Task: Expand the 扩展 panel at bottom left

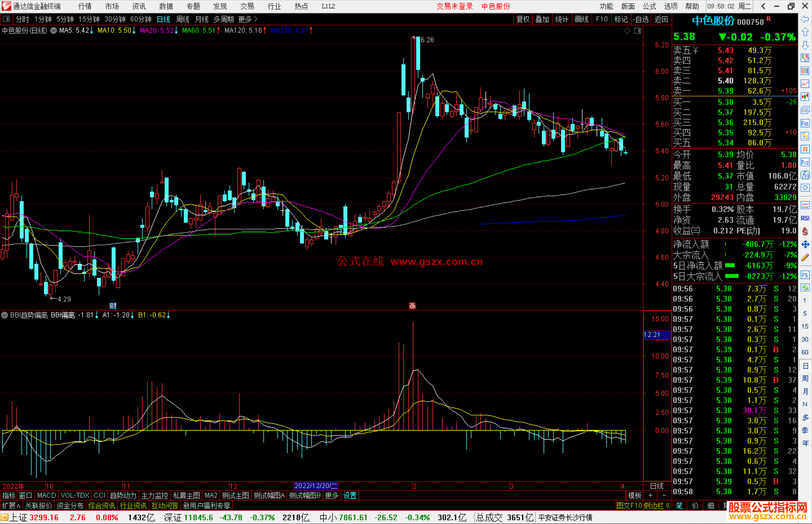Action: click(x=11, y=506)
